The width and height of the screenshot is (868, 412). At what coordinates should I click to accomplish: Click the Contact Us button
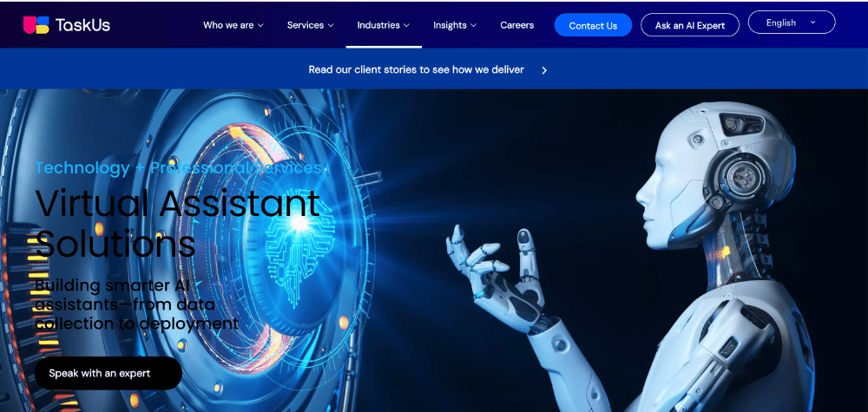pos(593,25)
